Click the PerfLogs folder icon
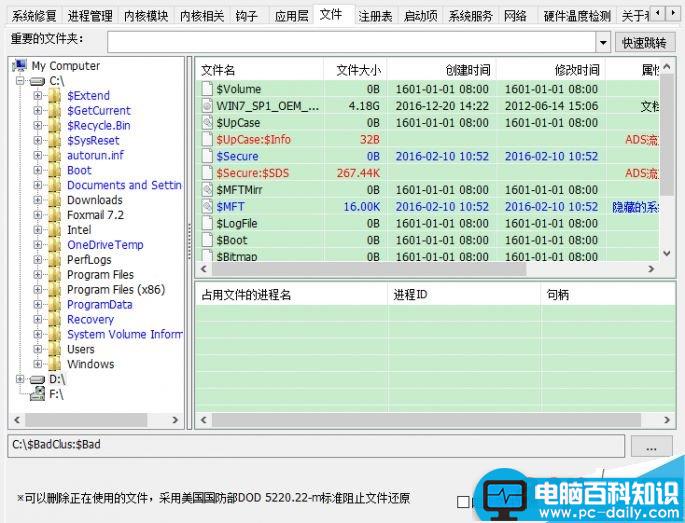Image resolution: width=685 pixels, height=523 pixels. pos(54,260)
